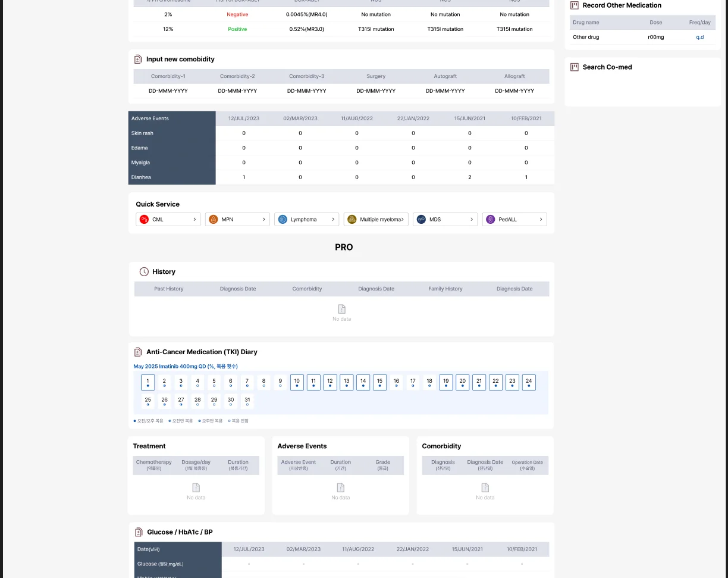Click the Glucose / HbA1c / BP icon
This screenshot has width=728, height=578.
point(139,532)
